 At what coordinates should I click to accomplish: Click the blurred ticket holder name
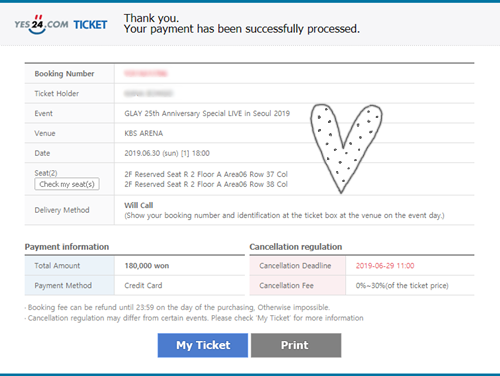(x=148, y=93)
